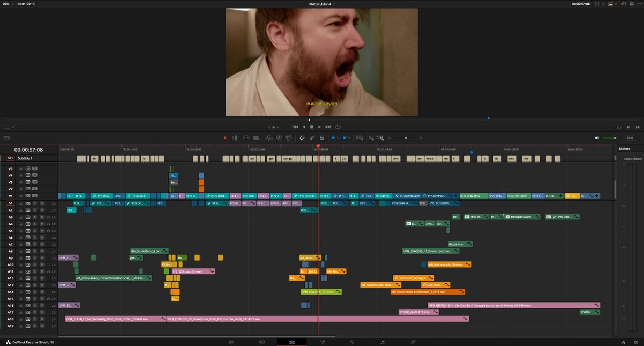Select the Selection Mode arrow tool
Image resolution: width=644 pixels, height=346 pixels.
click(x=225, y=138)
